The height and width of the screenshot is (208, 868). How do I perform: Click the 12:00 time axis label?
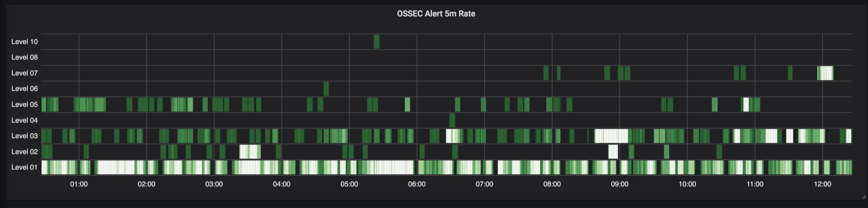coord(823,184)
